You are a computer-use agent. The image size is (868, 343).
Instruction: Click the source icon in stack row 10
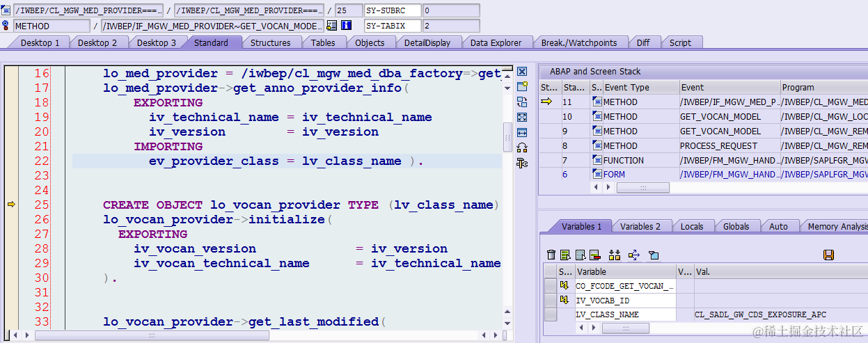click(597, 116)
